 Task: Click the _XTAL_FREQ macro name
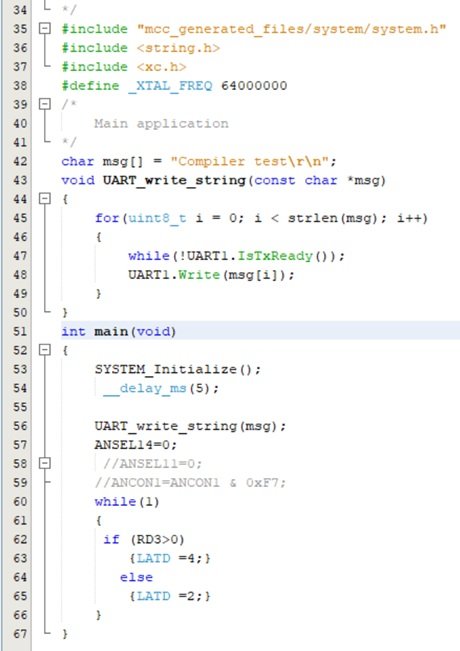(170, 86)
